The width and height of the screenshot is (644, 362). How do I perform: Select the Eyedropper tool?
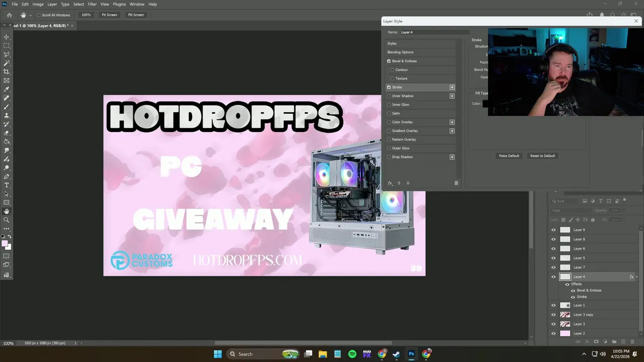click(x=7, y=89)
